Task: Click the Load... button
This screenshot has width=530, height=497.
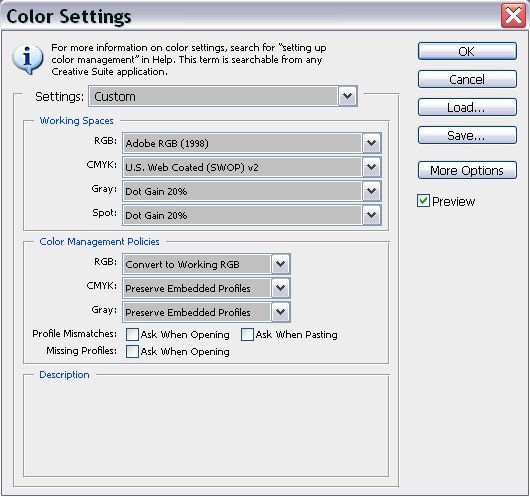Action: 467,108
